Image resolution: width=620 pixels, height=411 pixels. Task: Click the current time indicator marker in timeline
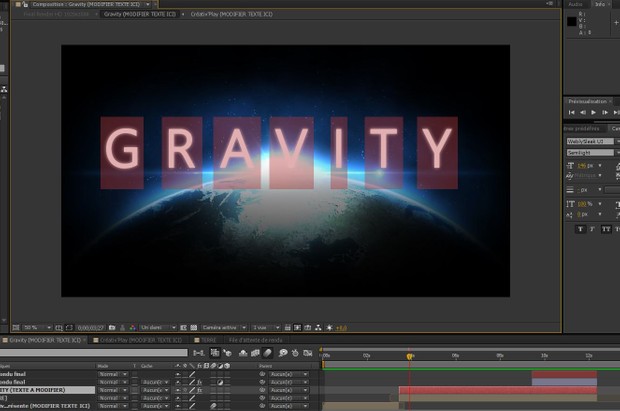[410, 356]
